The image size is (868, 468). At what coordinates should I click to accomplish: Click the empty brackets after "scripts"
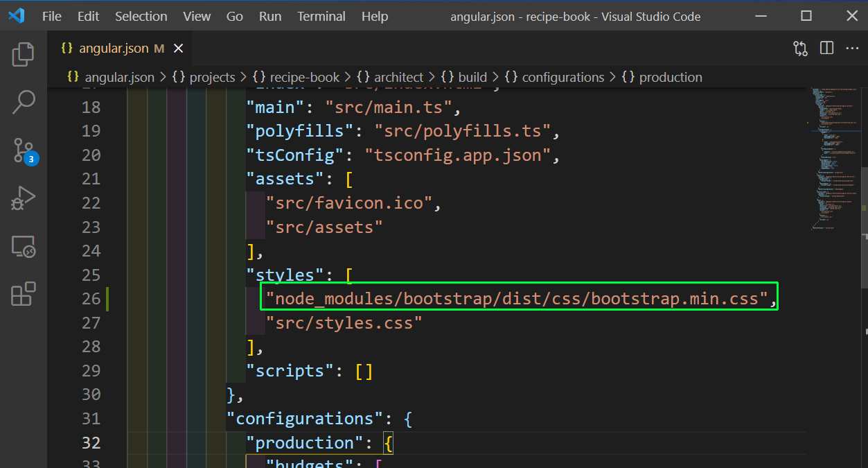pos(364,371)
